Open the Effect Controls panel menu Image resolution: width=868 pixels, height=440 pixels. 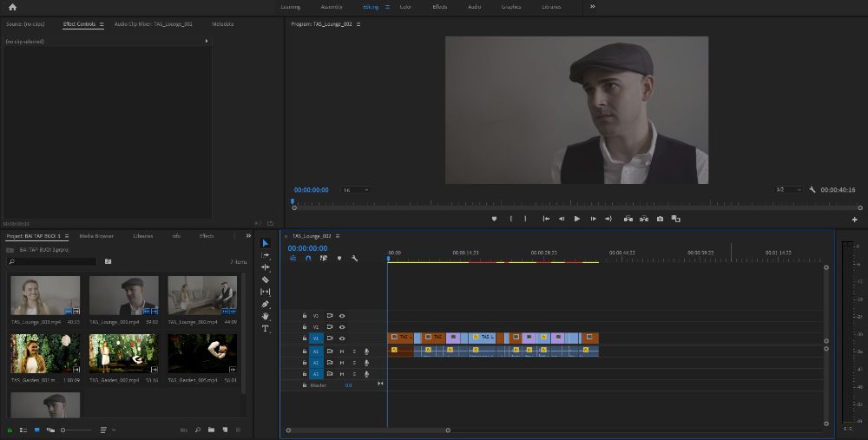pos(102,24)
